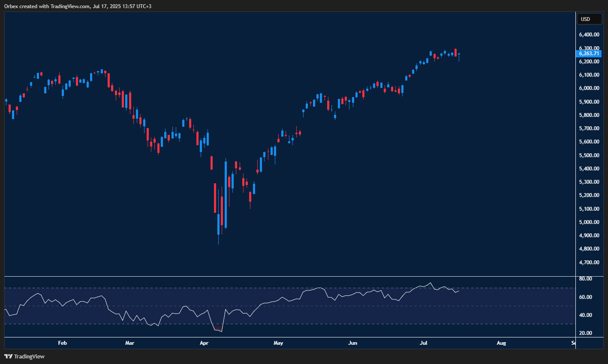Select the Mar label on time axis

pos(129,343)
